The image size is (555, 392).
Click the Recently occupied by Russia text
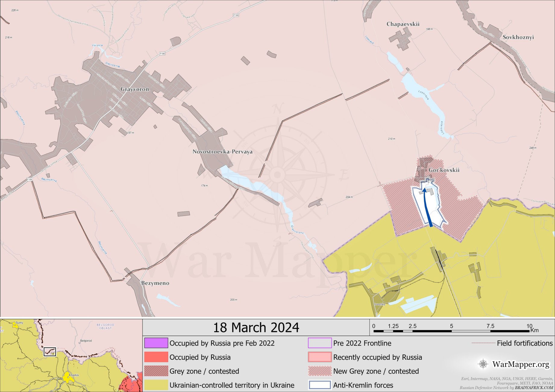tap(378, 357)
